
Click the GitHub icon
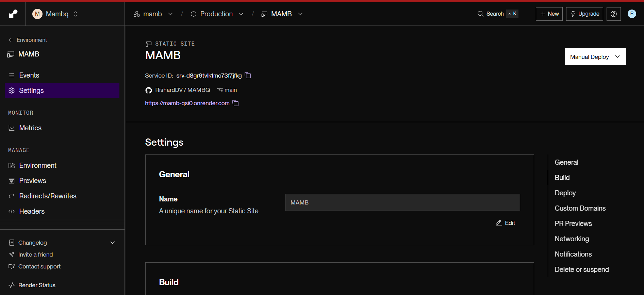click(x=148, y=90)
